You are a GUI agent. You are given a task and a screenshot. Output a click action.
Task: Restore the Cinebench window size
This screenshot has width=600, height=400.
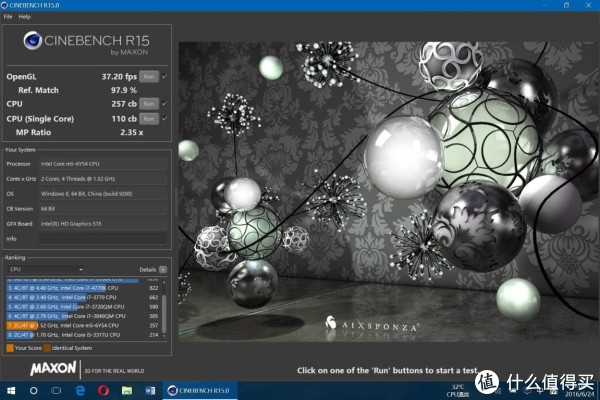pos(566,5)
